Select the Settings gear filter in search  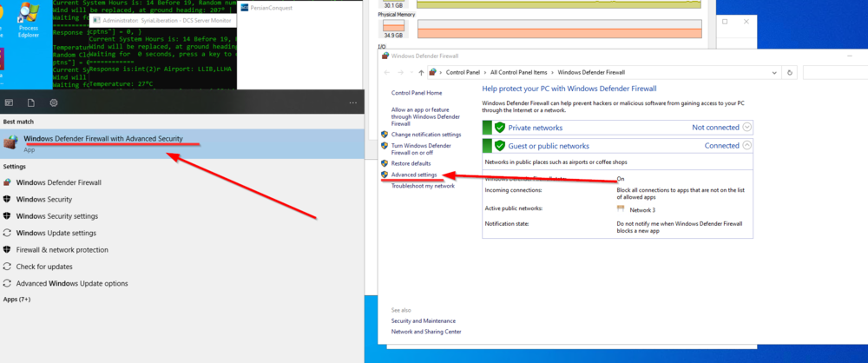54,102
